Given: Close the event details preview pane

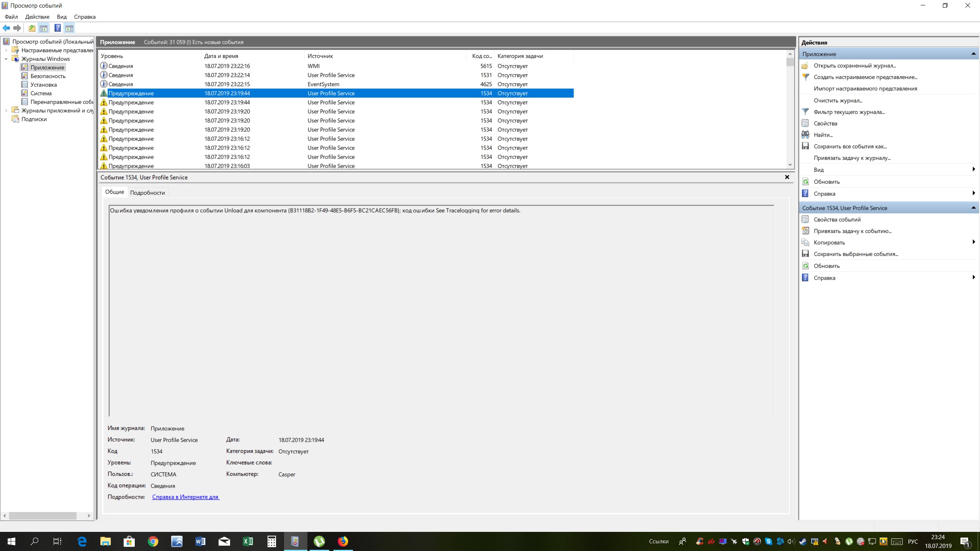Looking at the screenshot, I should [x=787, y=177].
